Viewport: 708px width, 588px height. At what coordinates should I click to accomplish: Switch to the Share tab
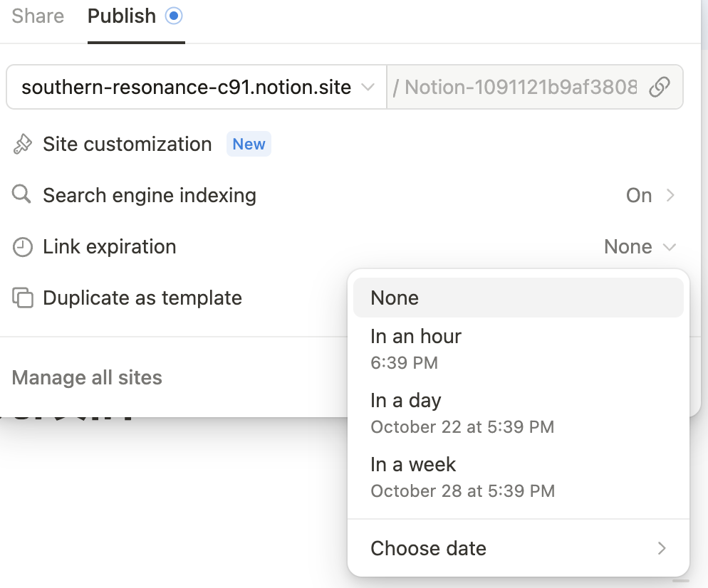pos(38,16)
